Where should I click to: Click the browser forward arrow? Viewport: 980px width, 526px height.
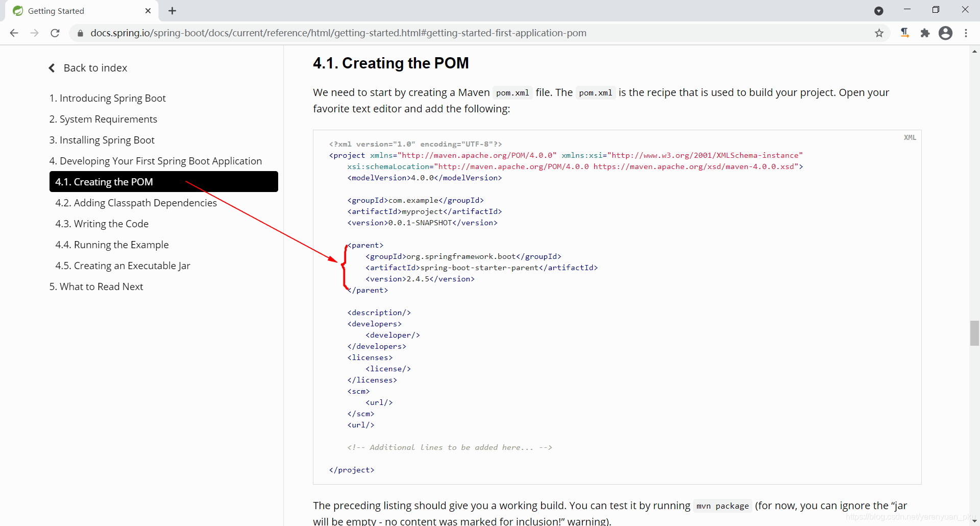[34, 33]
